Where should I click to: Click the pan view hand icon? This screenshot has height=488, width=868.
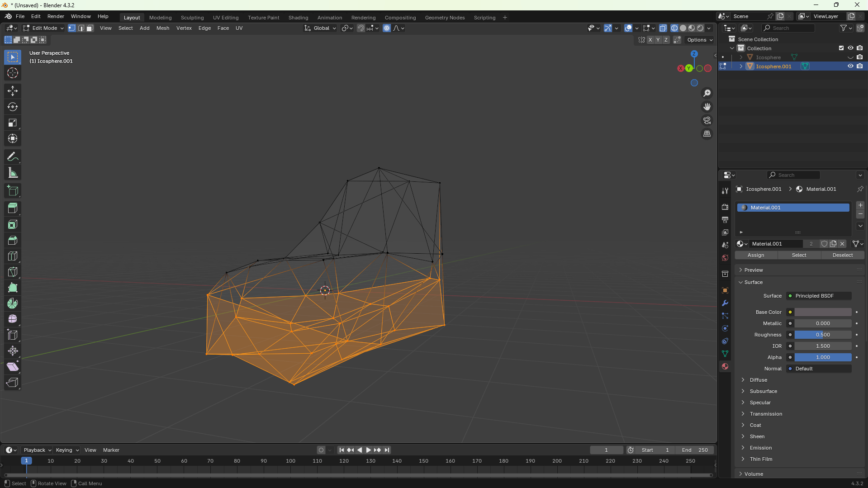point(707,107)
